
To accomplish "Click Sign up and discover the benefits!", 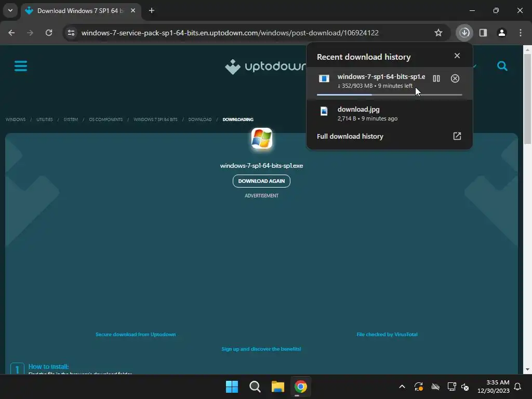I will 261,349.
